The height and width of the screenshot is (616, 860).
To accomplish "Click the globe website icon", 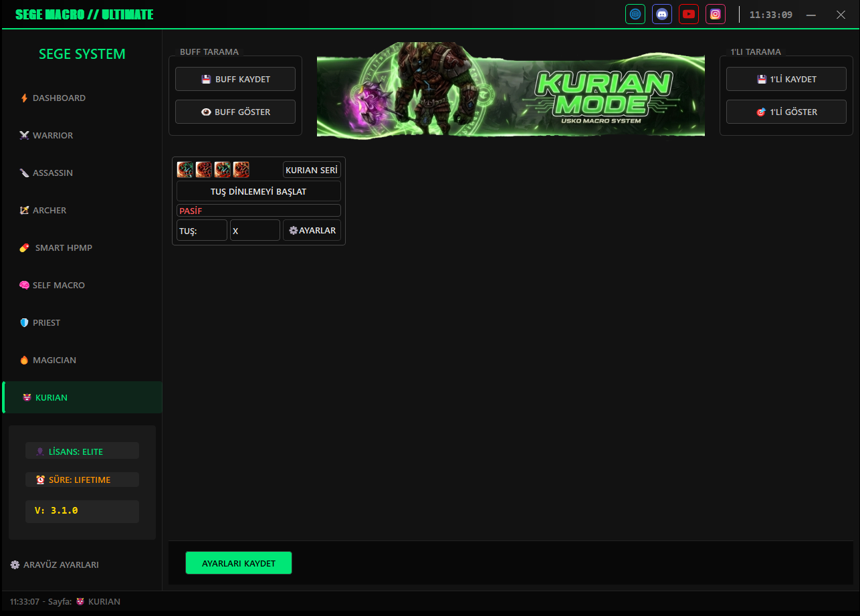I will pyautogui.click(x=635, y=14).
